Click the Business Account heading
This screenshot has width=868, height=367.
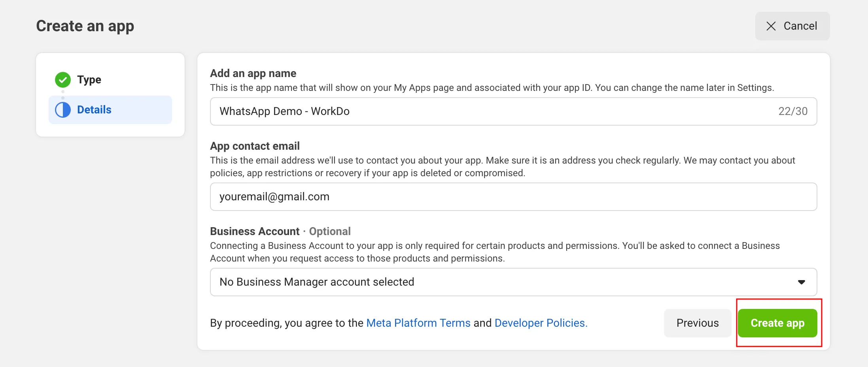pyautogui.click(x=255, y=231)
